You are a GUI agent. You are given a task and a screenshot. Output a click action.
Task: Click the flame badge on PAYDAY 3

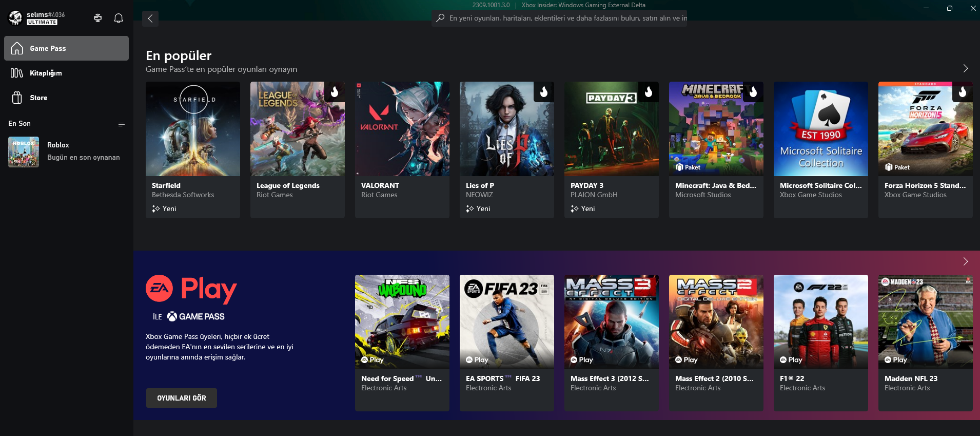649,92
